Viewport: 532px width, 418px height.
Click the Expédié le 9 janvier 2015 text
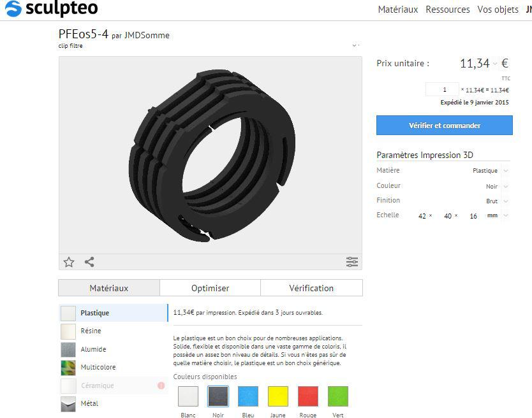[475, 103]
